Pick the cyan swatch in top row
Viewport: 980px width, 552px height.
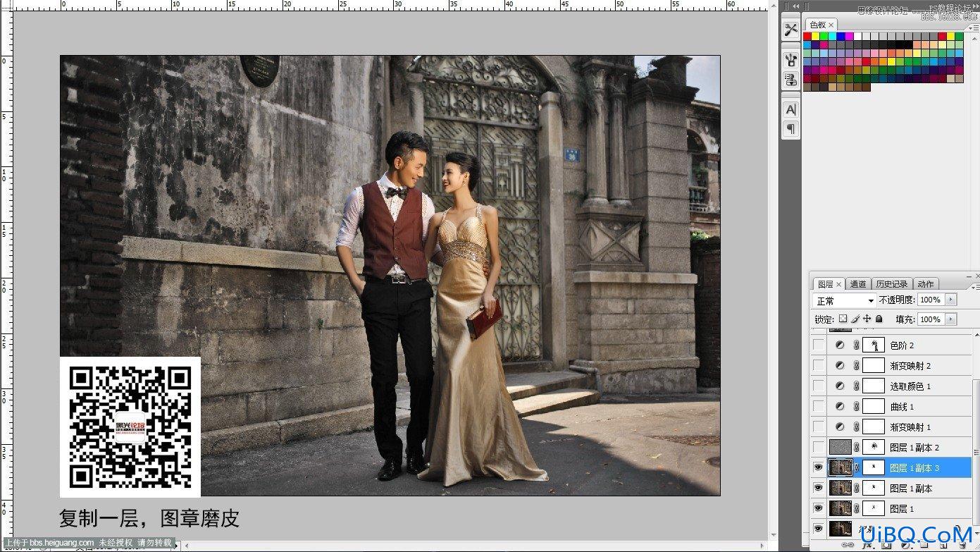coord(833,37)
